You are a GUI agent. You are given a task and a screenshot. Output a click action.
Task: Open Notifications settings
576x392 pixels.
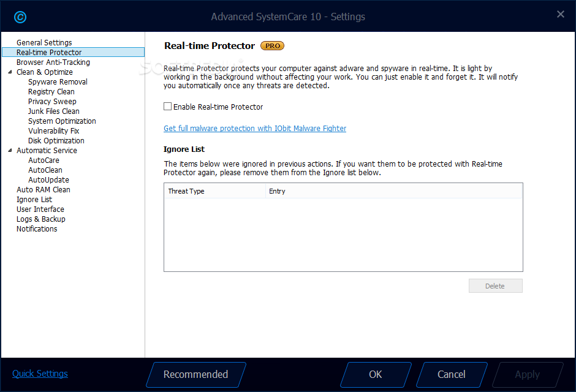(37, 228)
